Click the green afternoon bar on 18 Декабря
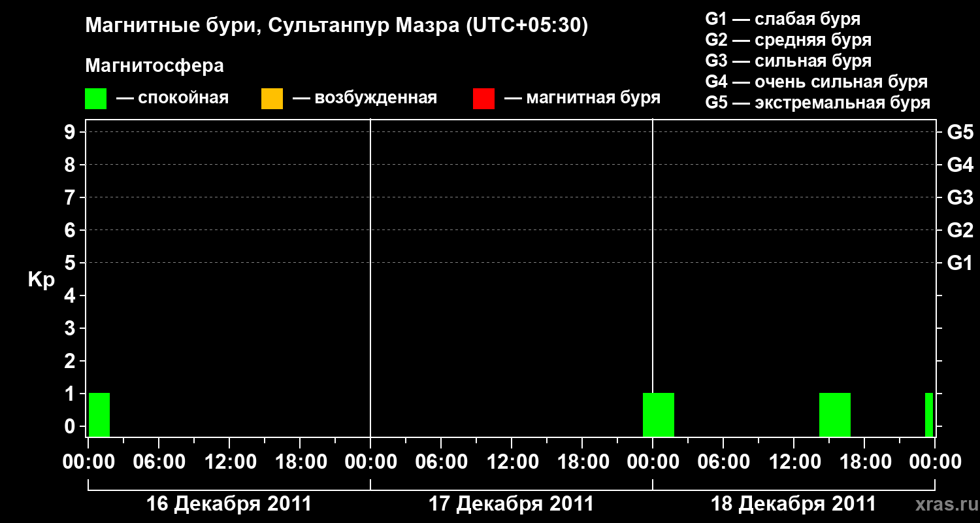This screenshot has height=523, width=980. (x=835, y=414)
